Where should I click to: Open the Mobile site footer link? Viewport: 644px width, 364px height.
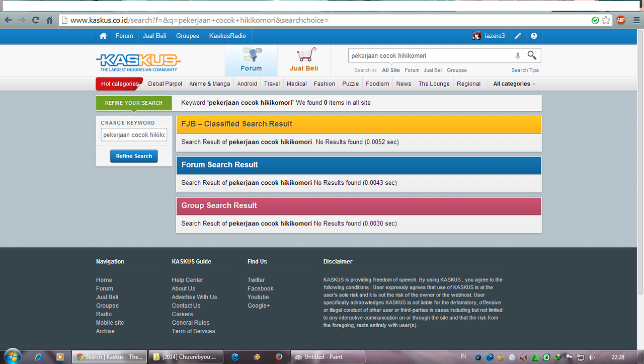pyautogui.click(x=110, y=323)
